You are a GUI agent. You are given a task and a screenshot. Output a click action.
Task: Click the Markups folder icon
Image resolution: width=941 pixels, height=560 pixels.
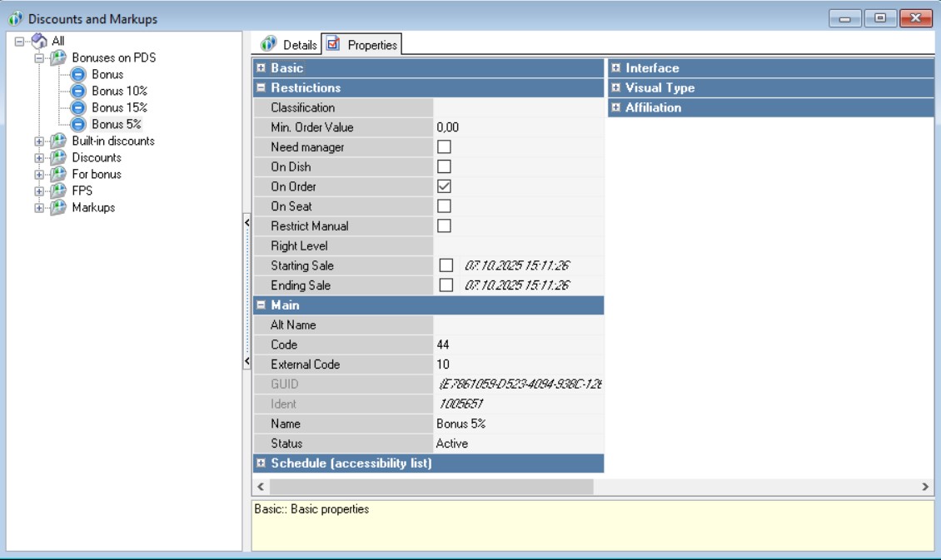57,207
